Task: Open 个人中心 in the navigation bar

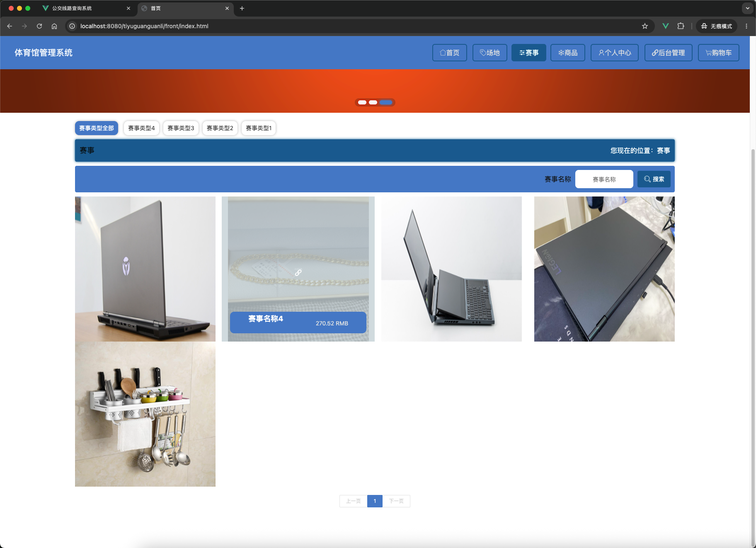Action: point(614,53)
